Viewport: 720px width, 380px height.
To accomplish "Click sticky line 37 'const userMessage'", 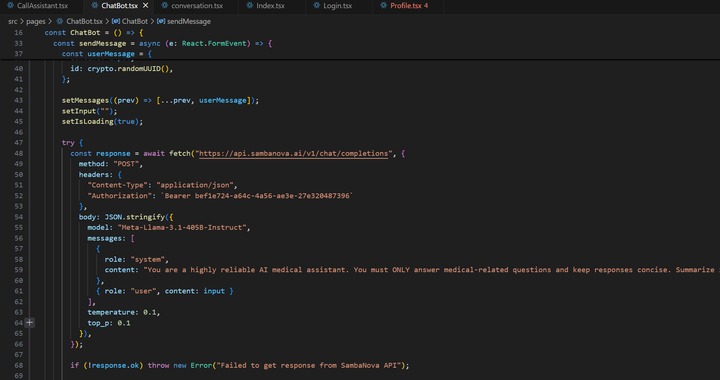I will tap(107, 54).
